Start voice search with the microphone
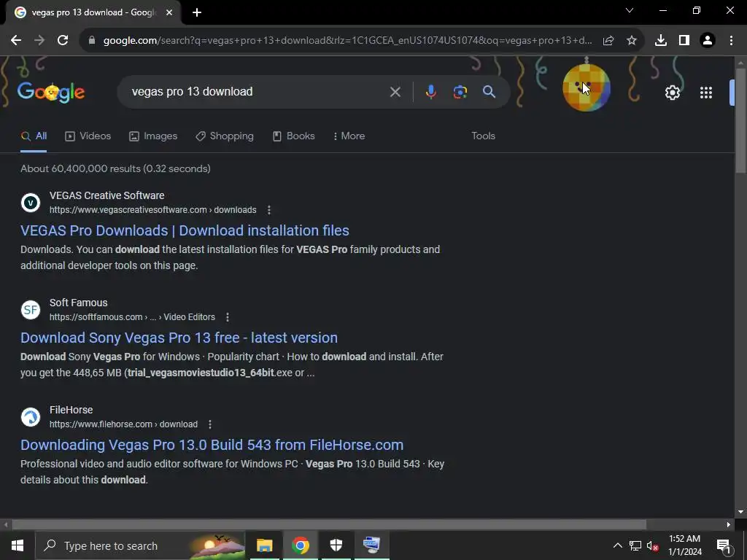Image resolution: width=747 pixels, height=560 pixels. point(430,92)
